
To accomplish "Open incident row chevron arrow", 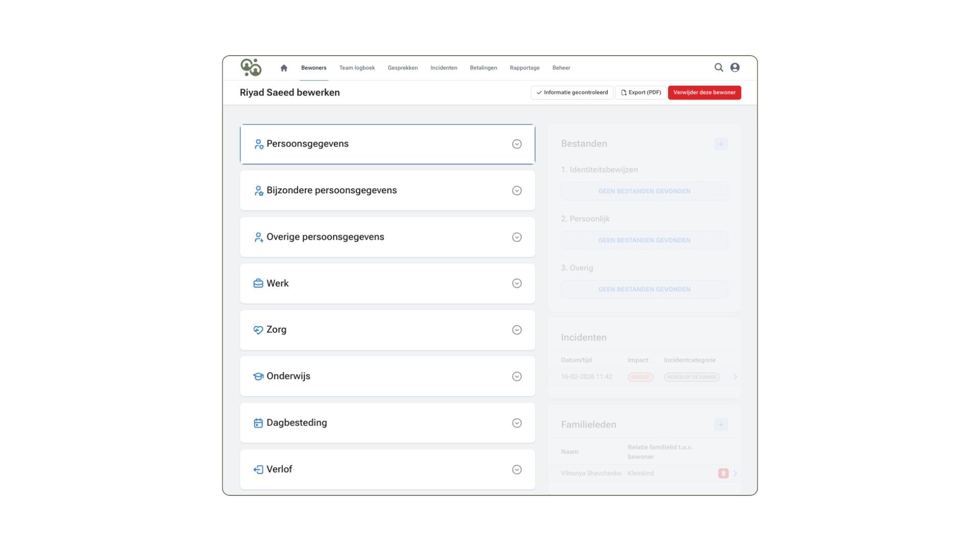I will click(x=735, y=377).
